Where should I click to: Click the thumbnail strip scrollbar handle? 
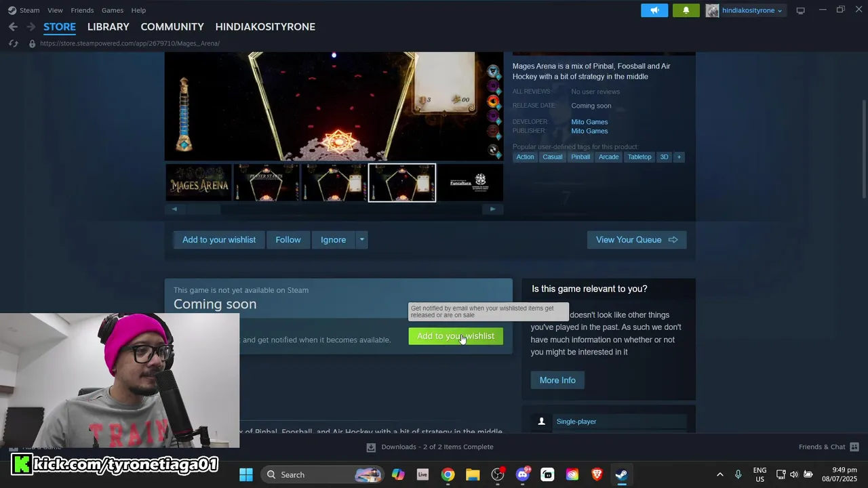[x=202, y=209]
